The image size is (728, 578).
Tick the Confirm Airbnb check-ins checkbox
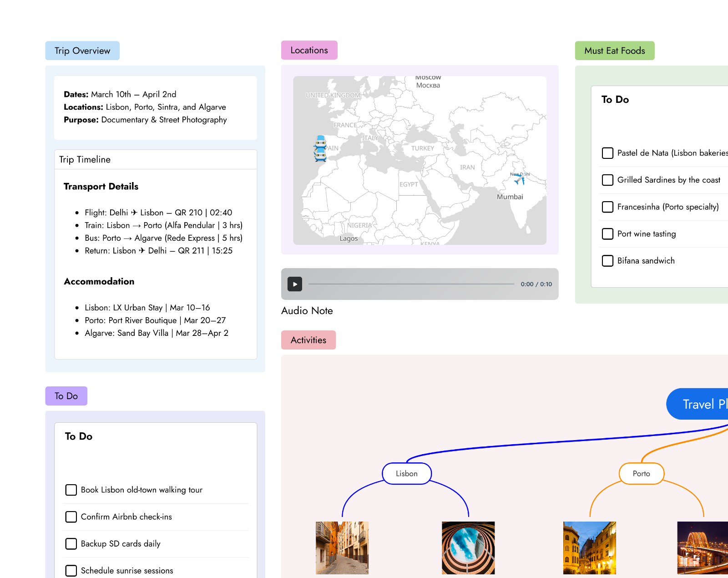(x=71, y=517)
